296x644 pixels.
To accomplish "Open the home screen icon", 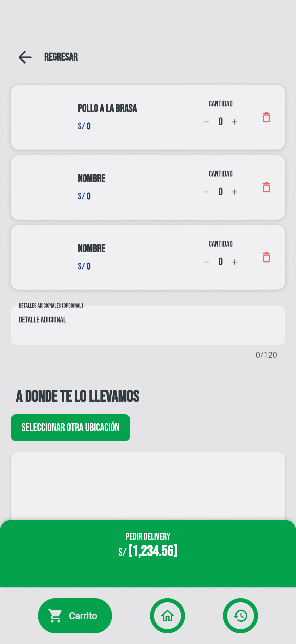I will pyautogui.click(x=167, y=616).
